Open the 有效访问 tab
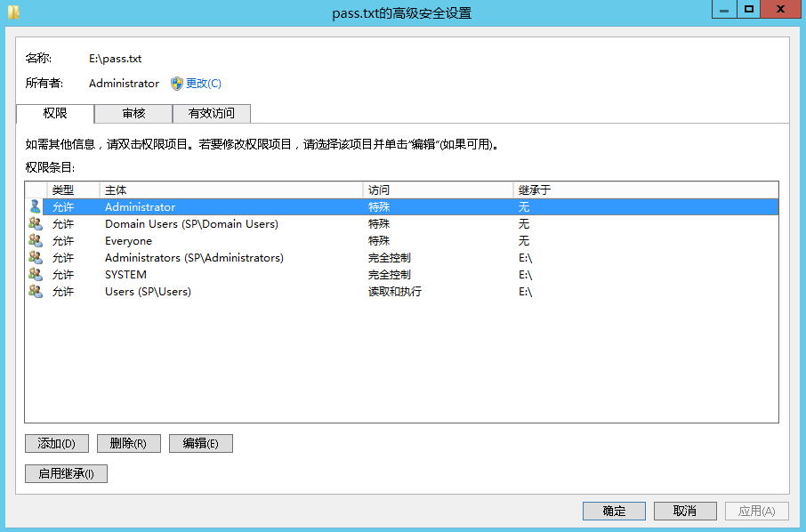 click(x=211, y=114)
